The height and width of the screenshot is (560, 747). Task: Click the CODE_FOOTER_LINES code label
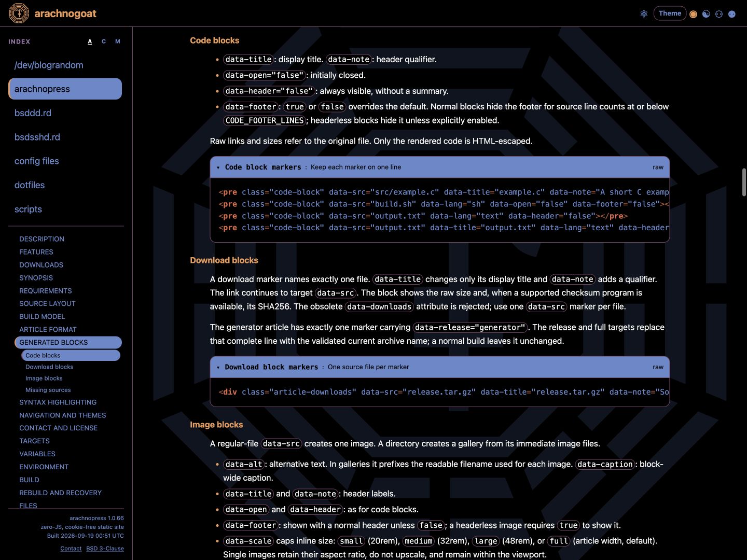pos(265,120)
